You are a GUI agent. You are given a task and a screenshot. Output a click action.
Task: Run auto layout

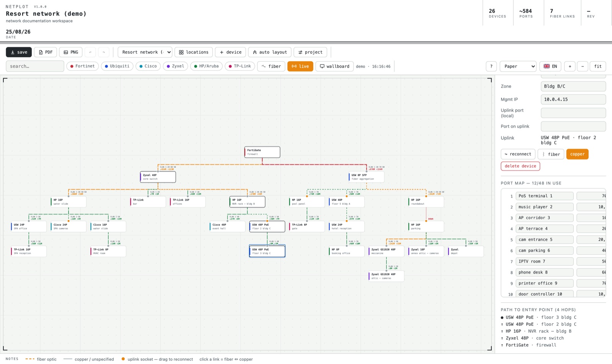click(270, 52)
